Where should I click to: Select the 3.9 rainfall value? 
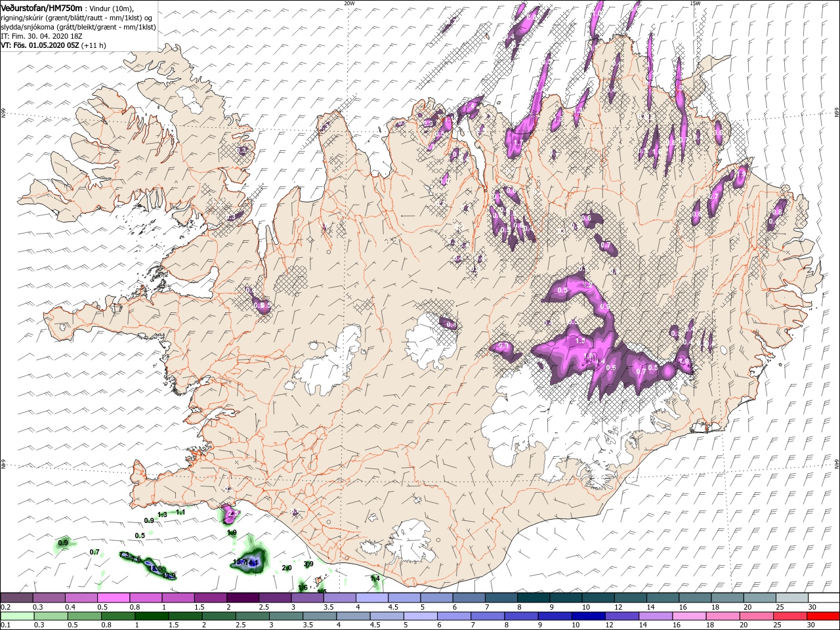tap(308, 564)
